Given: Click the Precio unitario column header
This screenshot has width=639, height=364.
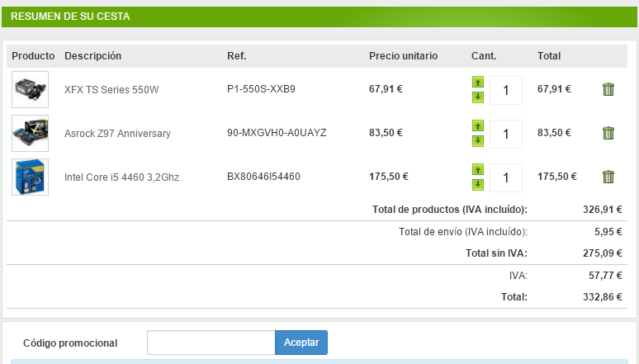Looking at the screenshot, I should coord(403,56).
